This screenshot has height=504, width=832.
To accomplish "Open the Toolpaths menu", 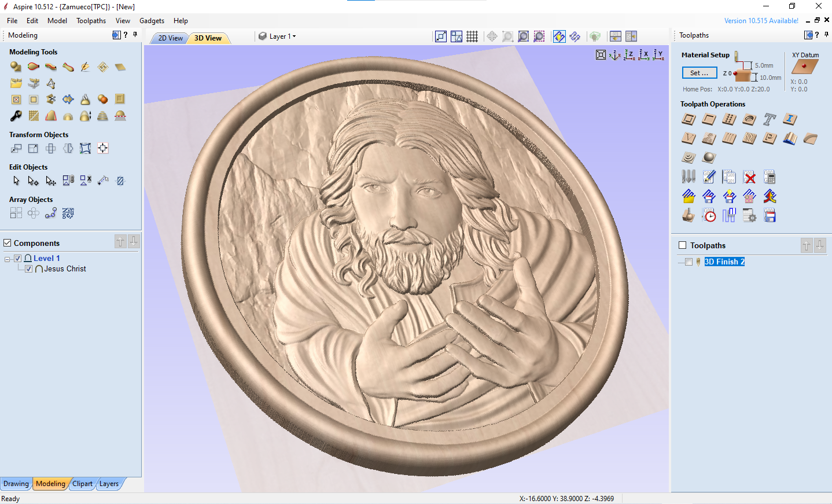I will point(91,21).
